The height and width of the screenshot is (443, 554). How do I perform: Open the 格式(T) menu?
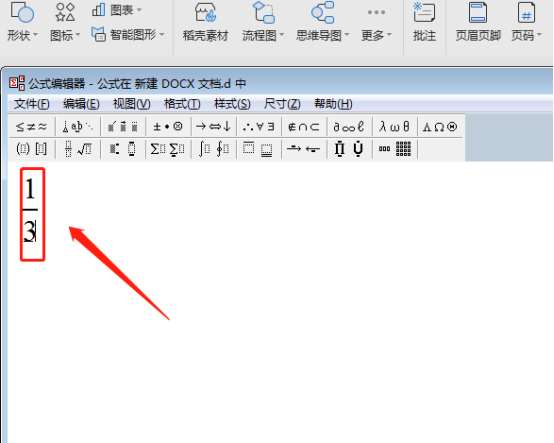click(x=182, y=104)
